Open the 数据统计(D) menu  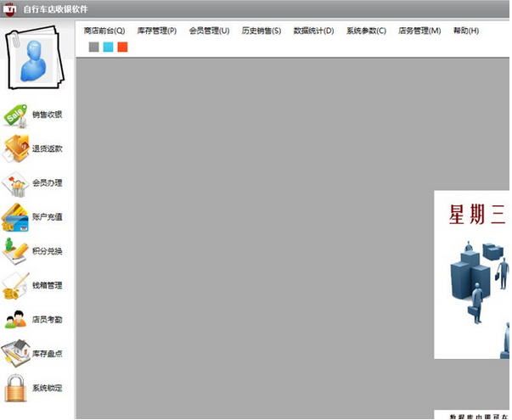click(313, 31)
